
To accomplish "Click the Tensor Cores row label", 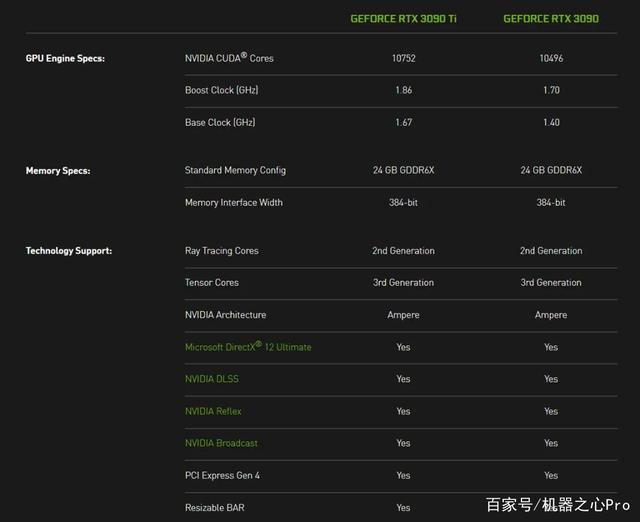I will point(212,282).
